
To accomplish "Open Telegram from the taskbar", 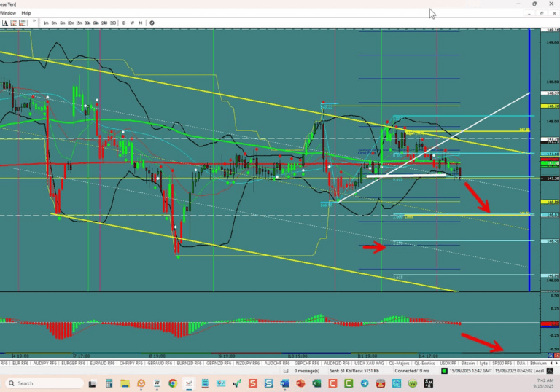I will click(365, 383).
